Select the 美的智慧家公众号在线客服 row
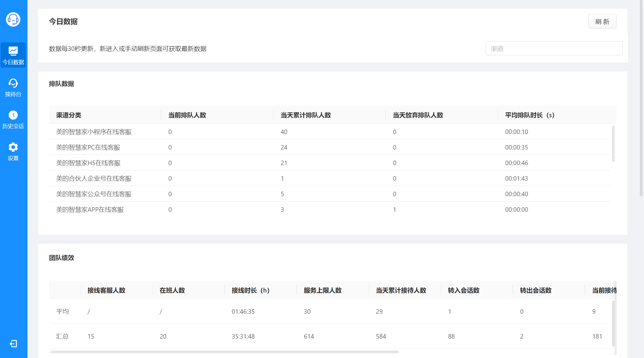The image size is (644, 358). 330,194
